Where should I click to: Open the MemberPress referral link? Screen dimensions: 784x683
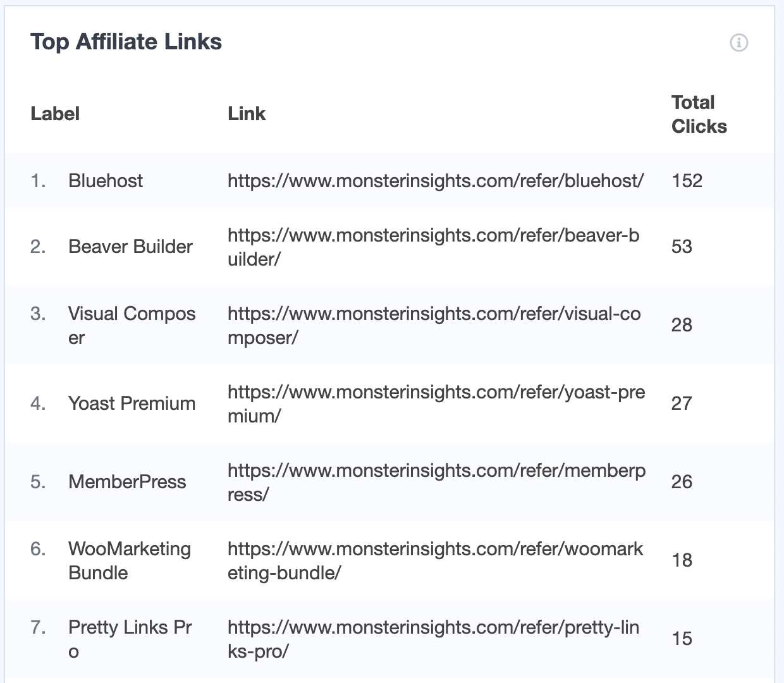(436, 482)
